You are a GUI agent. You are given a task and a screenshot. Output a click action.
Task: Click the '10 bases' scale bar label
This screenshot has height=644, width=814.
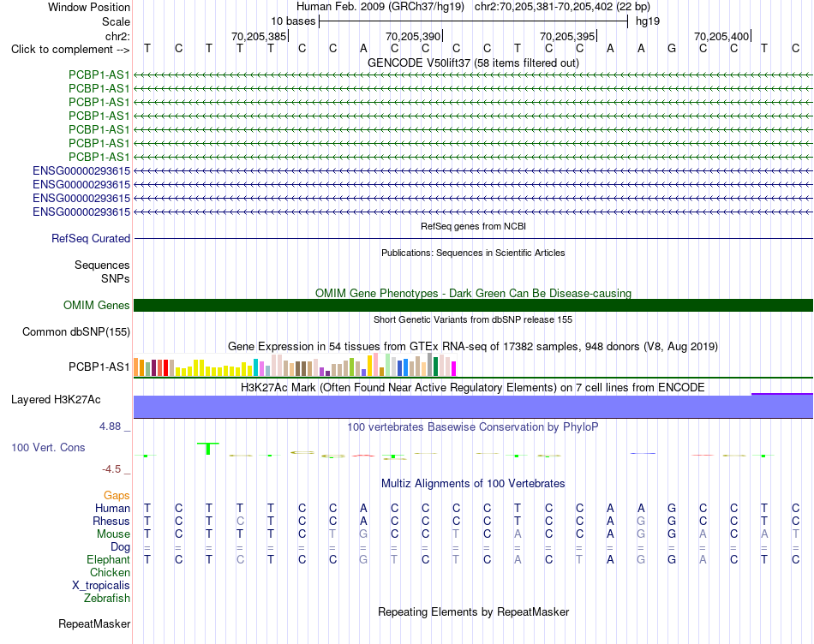point(293,21)
